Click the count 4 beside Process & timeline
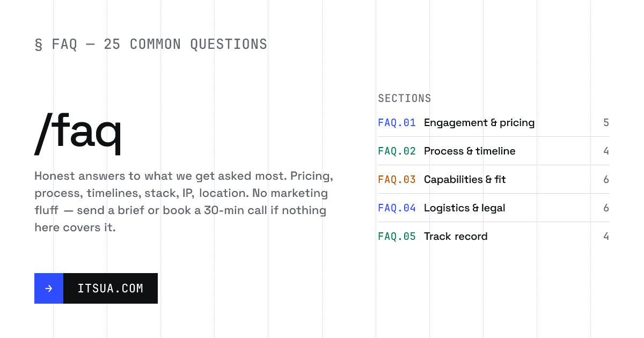 point(606,151)
